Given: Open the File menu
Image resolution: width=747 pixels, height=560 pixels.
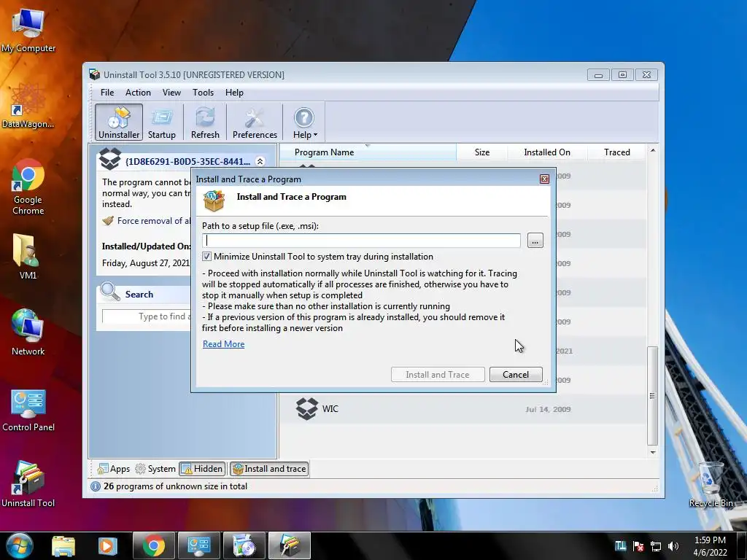Looking at the screenshot, I should tap(107, 93).
